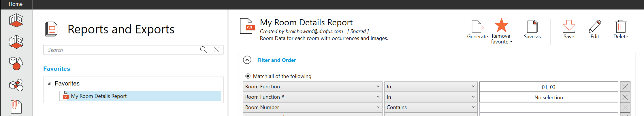Remove the Room Function filter row
This screenshot has width=644, height=116.
[625, 87]
